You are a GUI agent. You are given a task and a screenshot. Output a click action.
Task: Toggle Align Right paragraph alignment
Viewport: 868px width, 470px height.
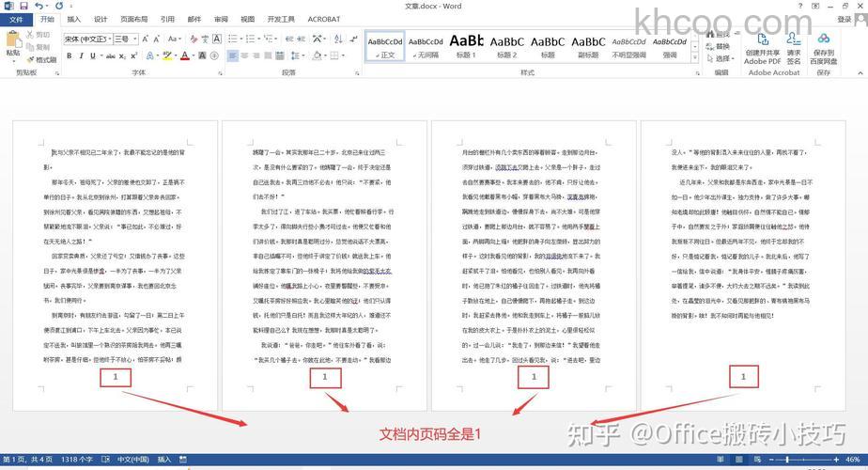coord(256,56)
